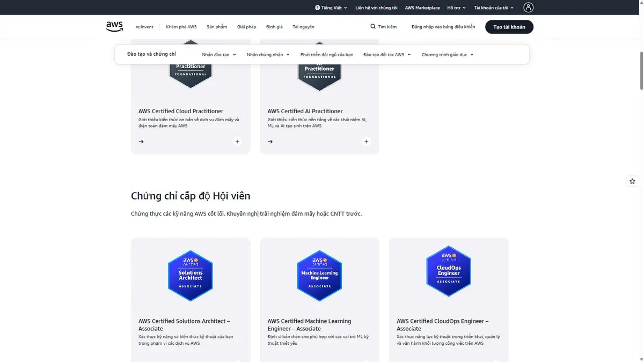Expand the Hỗ trợ dropdown

coord(457,8)
